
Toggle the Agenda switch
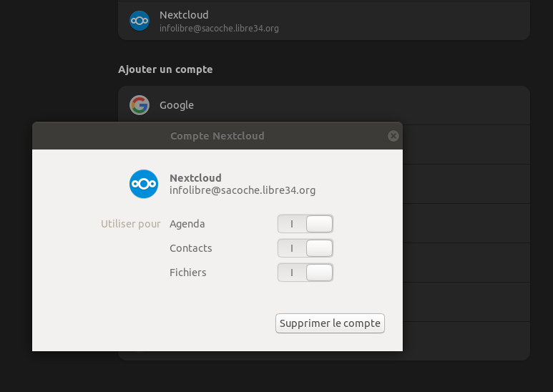[305, 224]
